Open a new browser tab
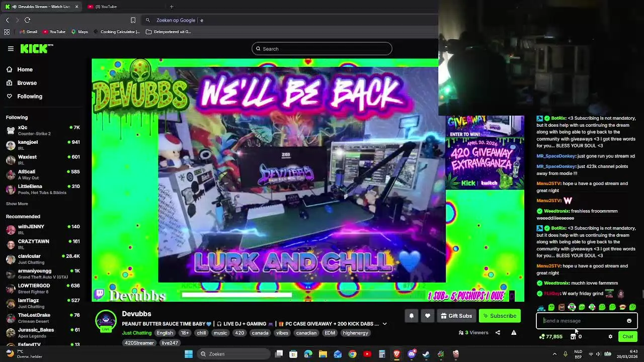Viewport: 644px width, 362px height. pos(172,7)
